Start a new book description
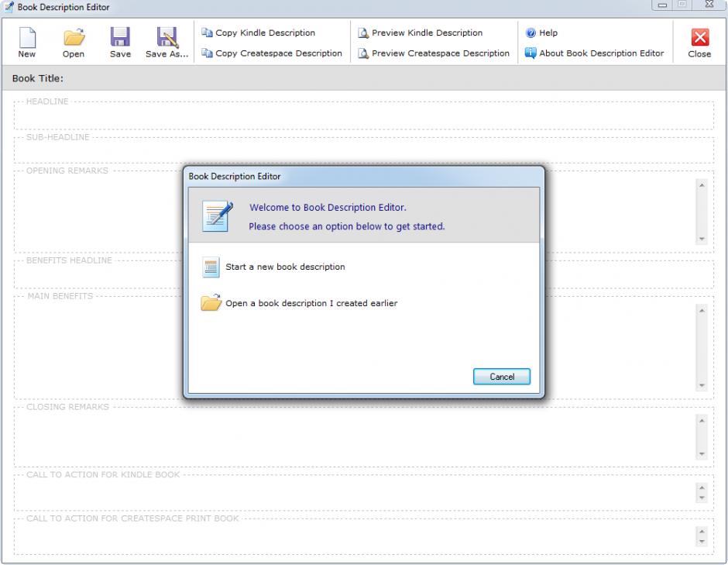The height and width of the screenshot is (565, 728). (273, 267)
